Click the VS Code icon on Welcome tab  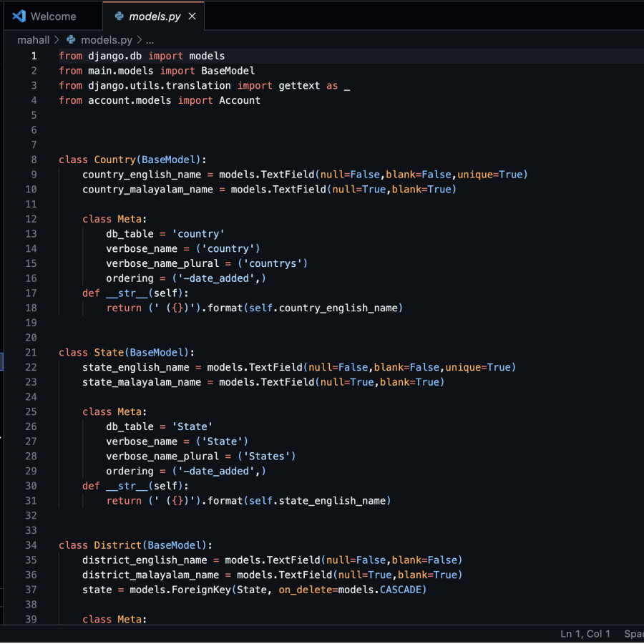coord(19,16)
